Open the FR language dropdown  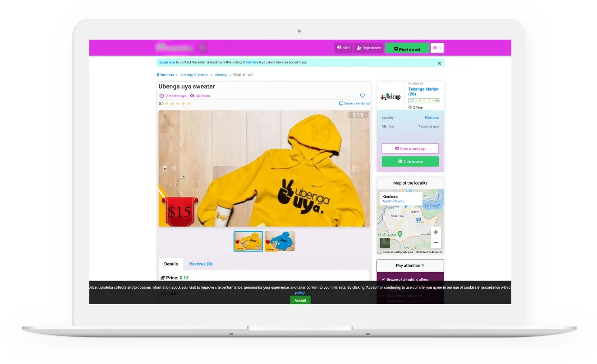pos(437,48)
